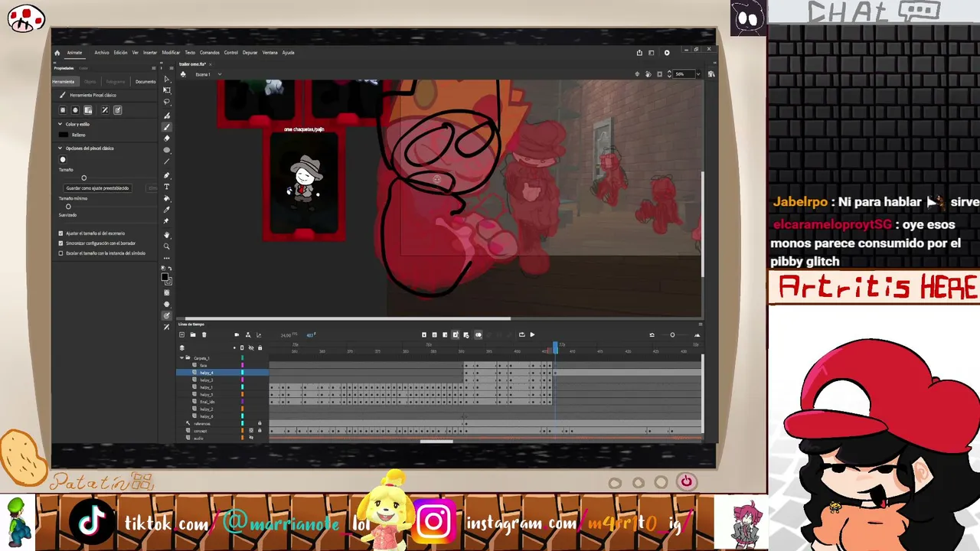Delete the selected layer with trash icon
The image size is (980, 551).
pos(204,334)
